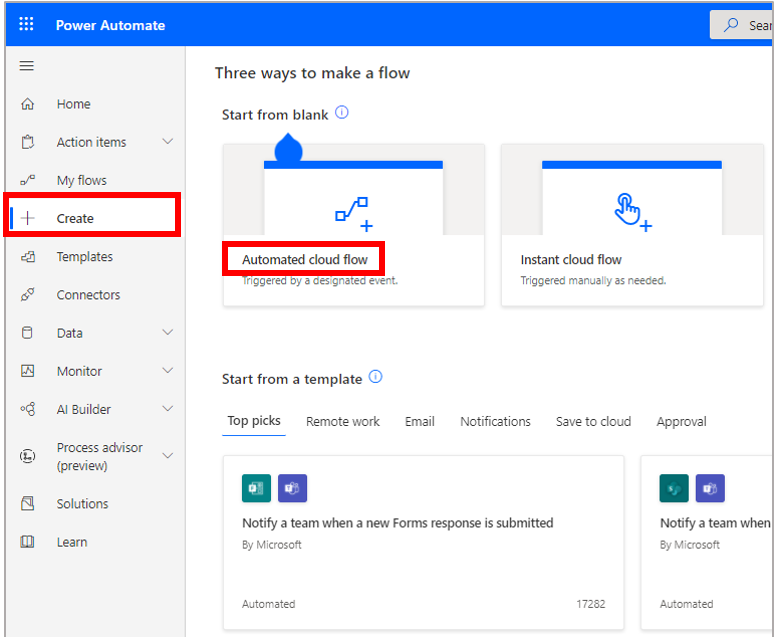Screen dimensions: 777x637
Task: Click the Home house icon
Action: tap(28, 104)
